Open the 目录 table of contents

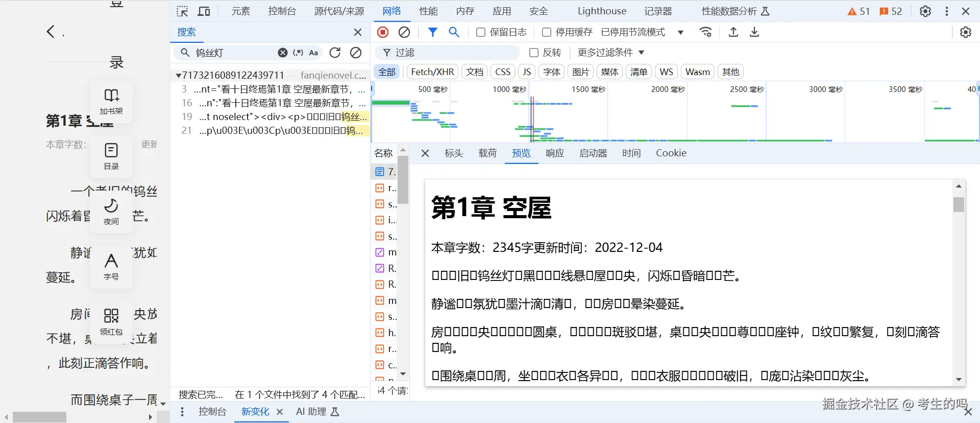pos(111,156)
